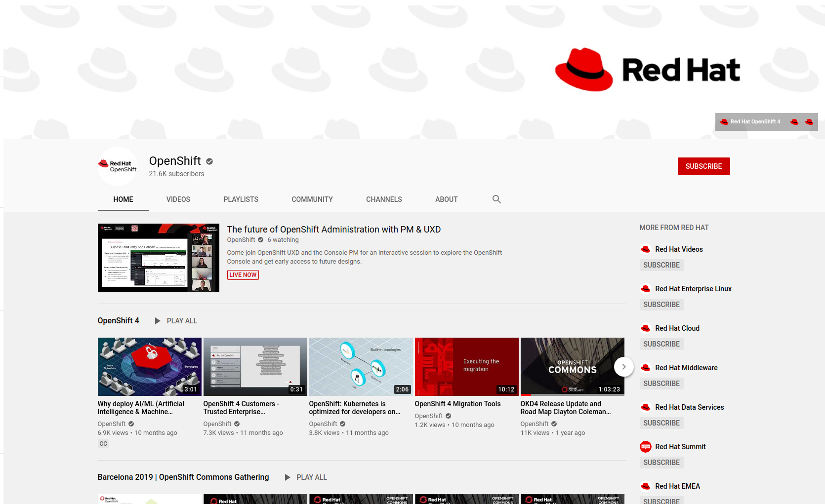The height and width of the screenshot is (504, 825).
Task: Click the play icon beside OpenShift 4
Action: coord(158,321)
